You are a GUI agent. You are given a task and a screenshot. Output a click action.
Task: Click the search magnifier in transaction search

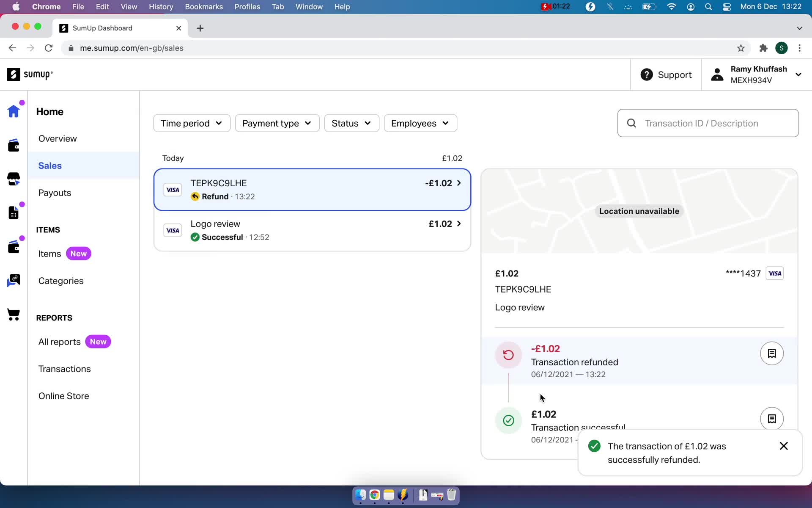pyautogui.click(x=631, y=123)
